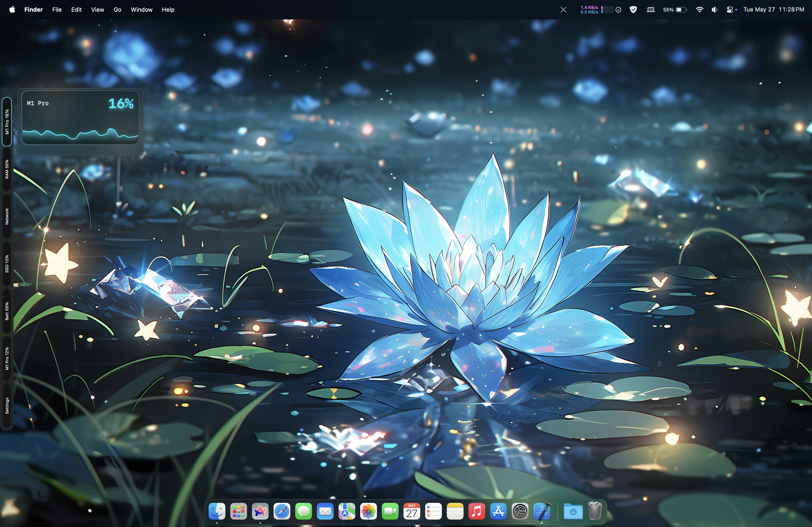Screen dimensions: 812x527
Task: Click the laptop display icon in menu bar
Action: point(651,9)
